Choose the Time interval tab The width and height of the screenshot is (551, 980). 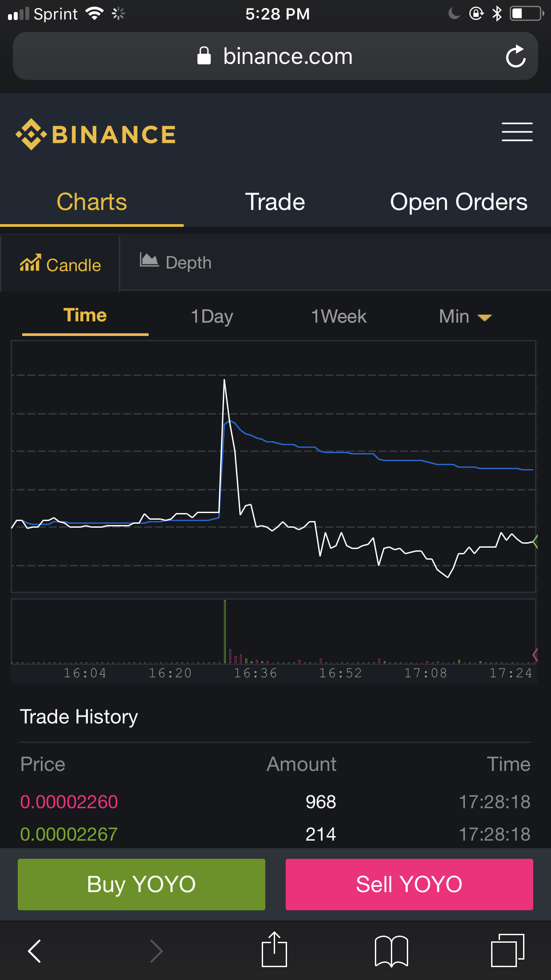pos(85,316)
